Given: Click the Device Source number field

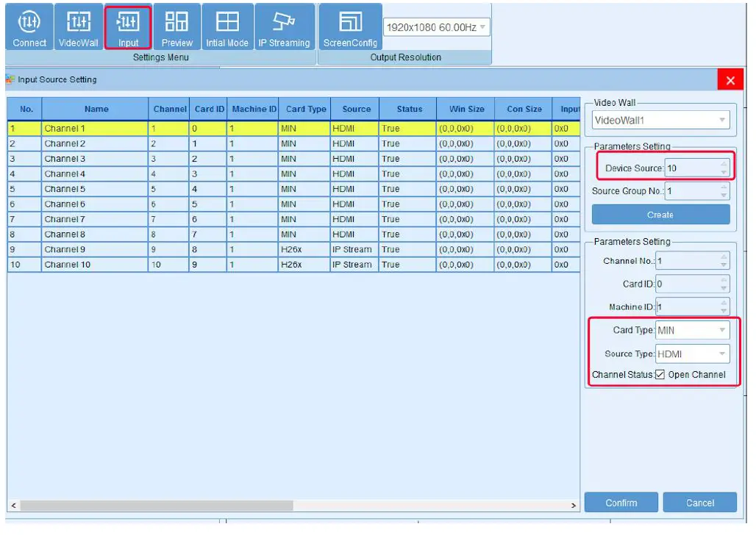Looking at the screenshot, I should pos(691,168).
